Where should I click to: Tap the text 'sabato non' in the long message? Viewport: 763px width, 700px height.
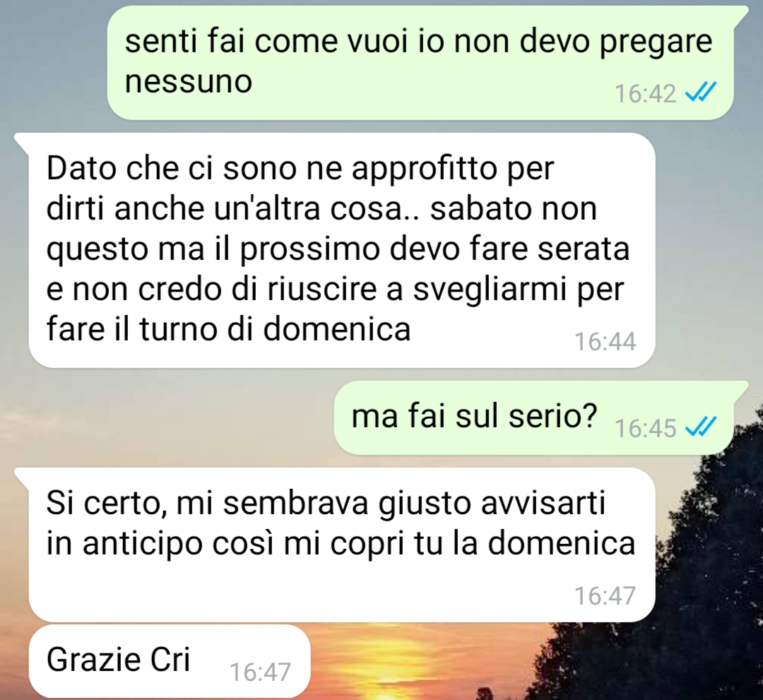point(514,208)
